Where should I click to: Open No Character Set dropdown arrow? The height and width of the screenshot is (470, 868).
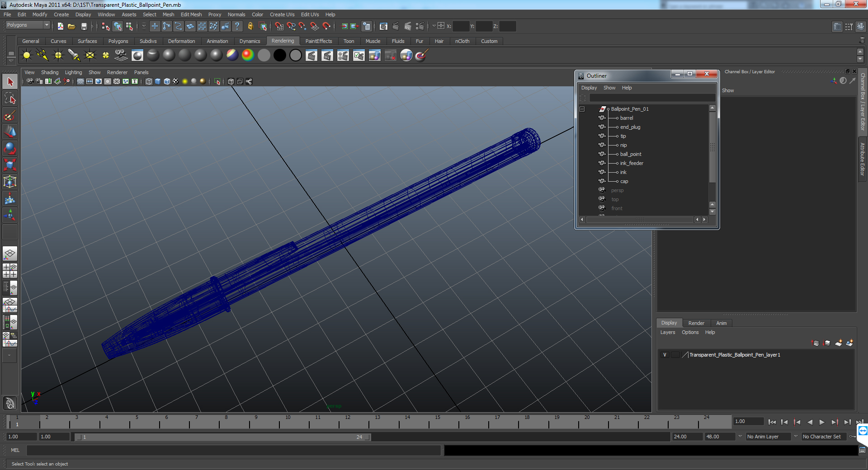coord(796,437)
